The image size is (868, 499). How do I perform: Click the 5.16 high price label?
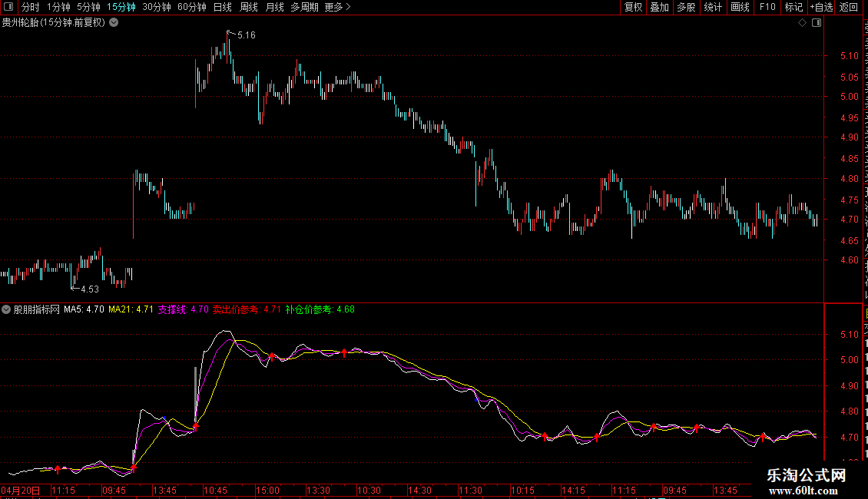point(247,35)
